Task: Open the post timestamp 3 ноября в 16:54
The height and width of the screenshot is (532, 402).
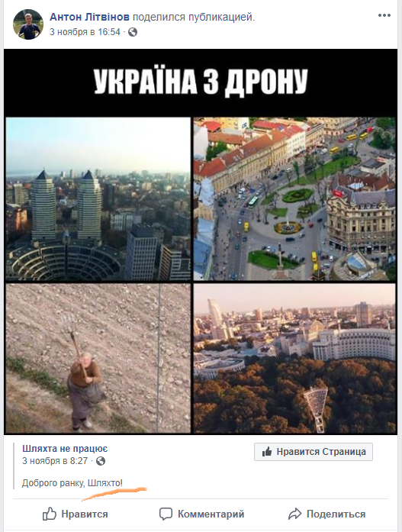Action: click(85, 32)
